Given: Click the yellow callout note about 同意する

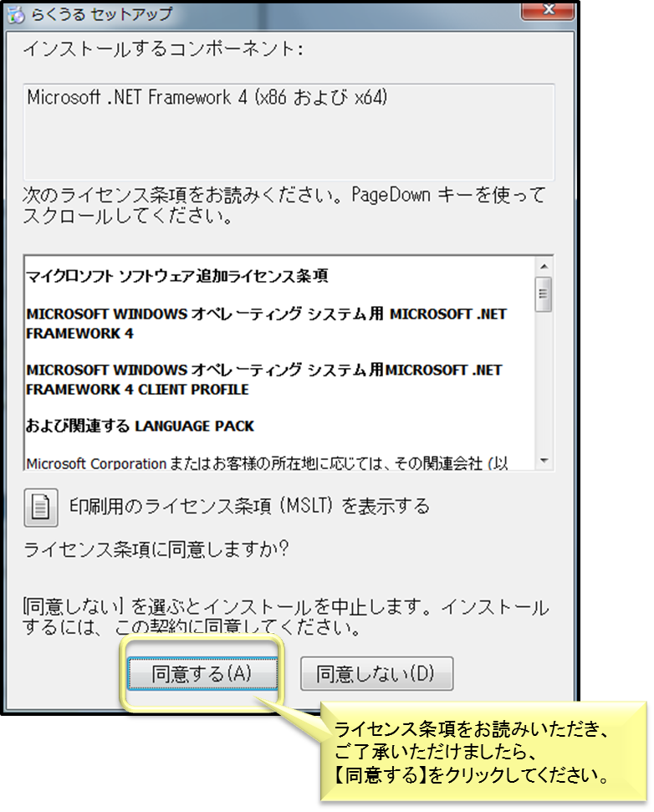Looking at the screenshot, I should click(x=483, y=752).
